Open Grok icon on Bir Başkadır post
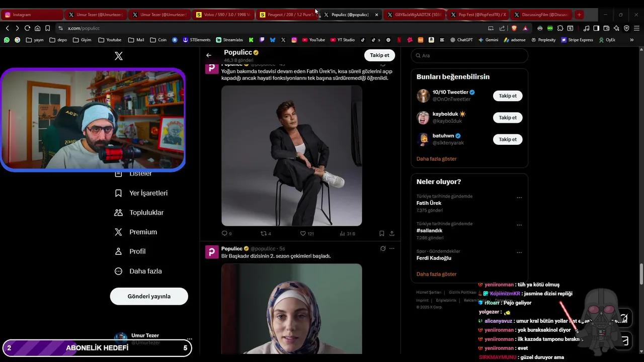Screen dimensions: 644x362 pyautogui.click(x=383, y=248)
